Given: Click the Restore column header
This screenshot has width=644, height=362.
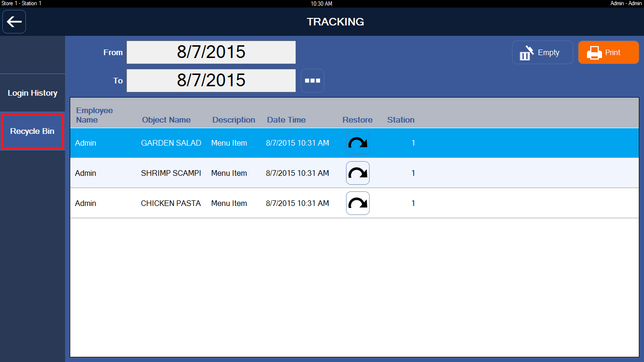Looking at the screenshot, I should tap(357, 120).
